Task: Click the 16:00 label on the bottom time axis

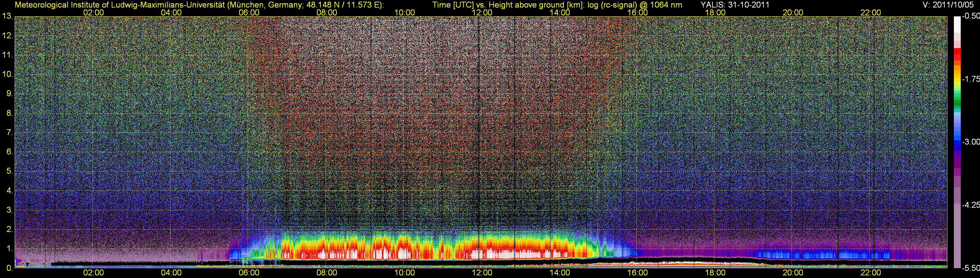Action: [x=638, y=273]
